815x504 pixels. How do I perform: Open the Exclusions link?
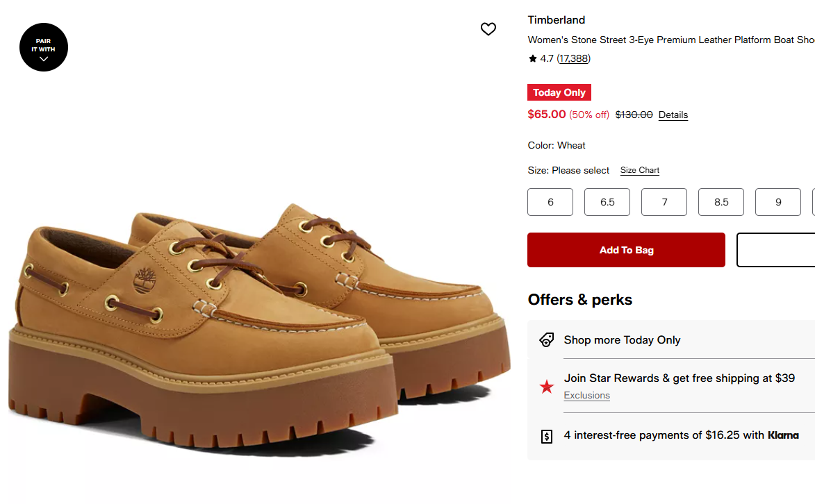click(587, 396)
